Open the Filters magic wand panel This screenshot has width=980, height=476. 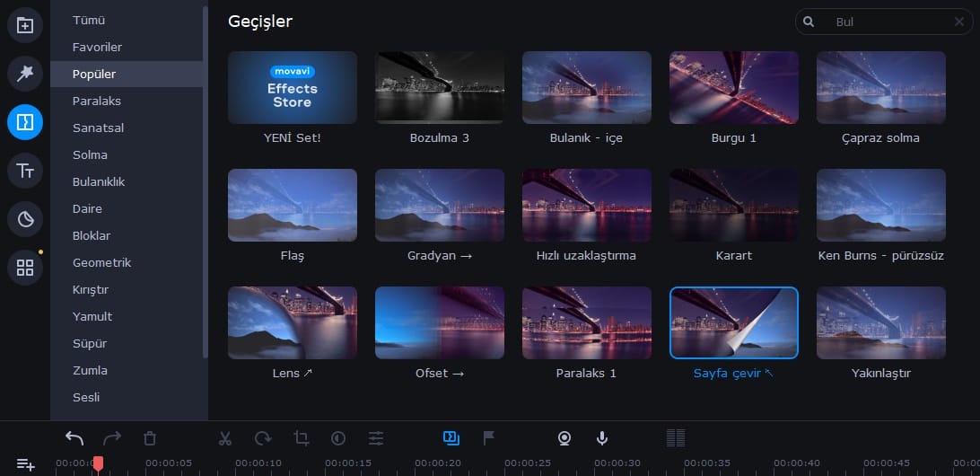coord(25,74)
